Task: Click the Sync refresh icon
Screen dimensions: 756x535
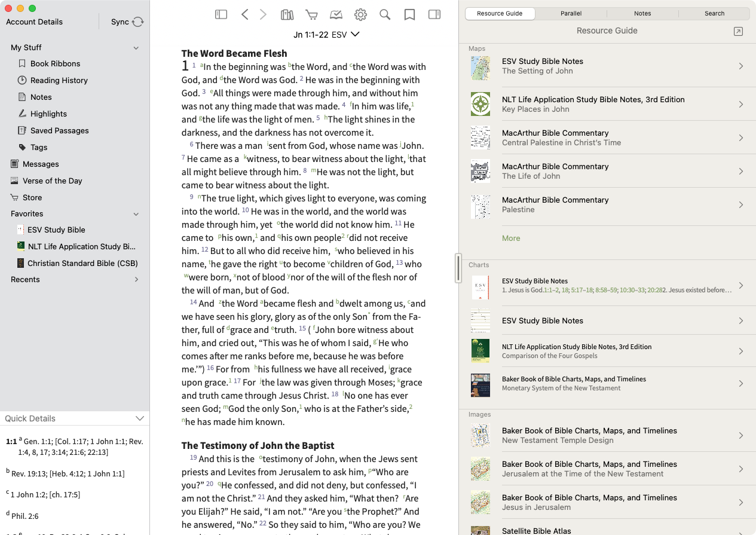Action: point(138,22)
